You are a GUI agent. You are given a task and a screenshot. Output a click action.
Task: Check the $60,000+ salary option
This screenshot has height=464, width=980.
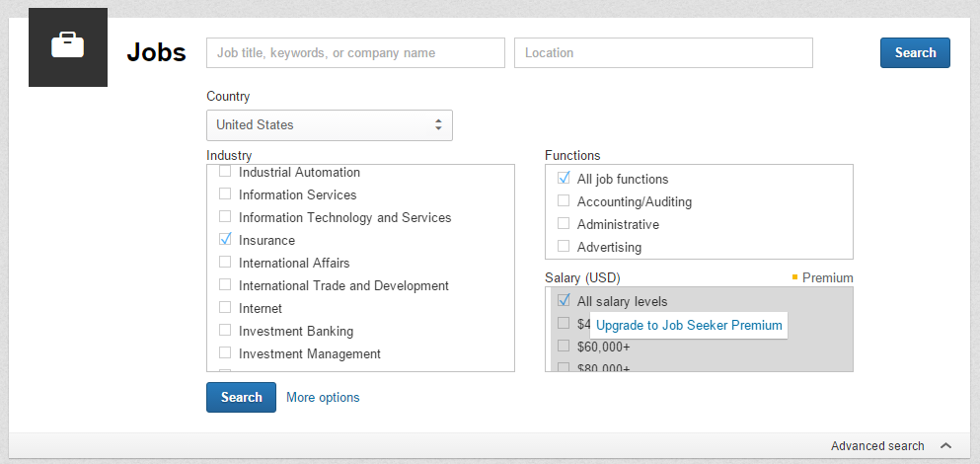pyautogui.click(x=564, y=347)
